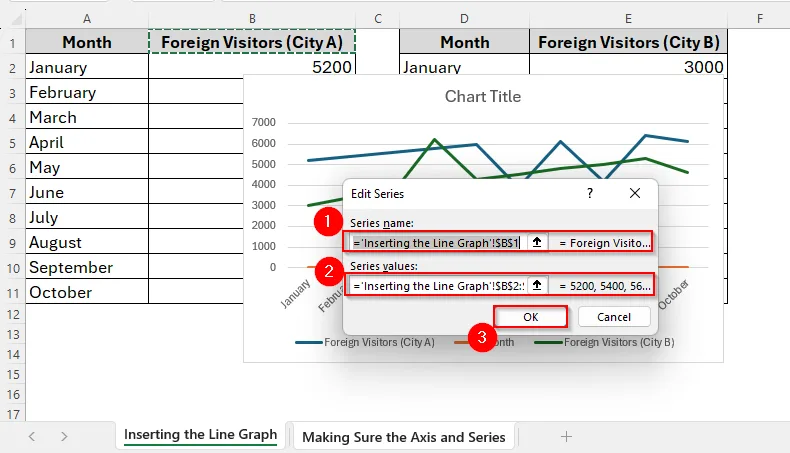Viewport: 790px width, 453px height.
Task: Select cell A1 Month header
Action: coord(87,42)
